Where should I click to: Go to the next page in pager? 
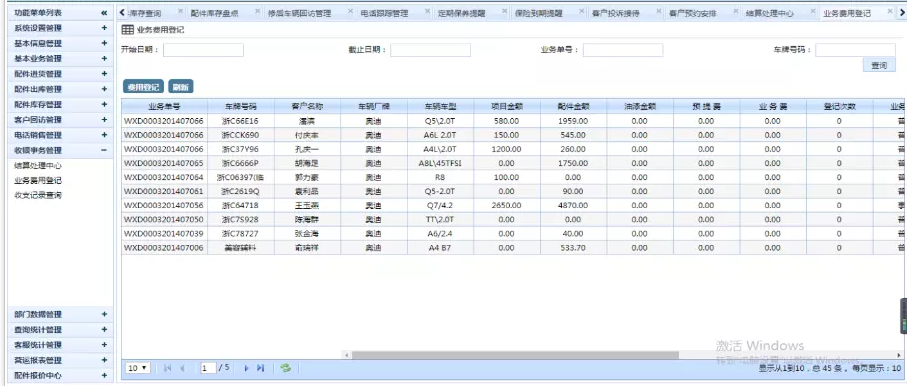point(246,368)
